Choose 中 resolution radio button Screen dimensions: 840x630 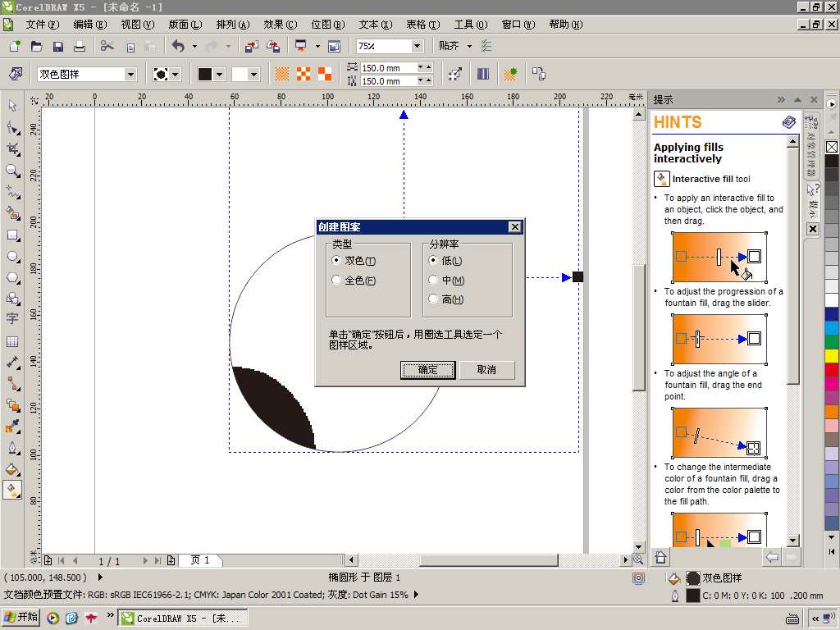[433, 281]
